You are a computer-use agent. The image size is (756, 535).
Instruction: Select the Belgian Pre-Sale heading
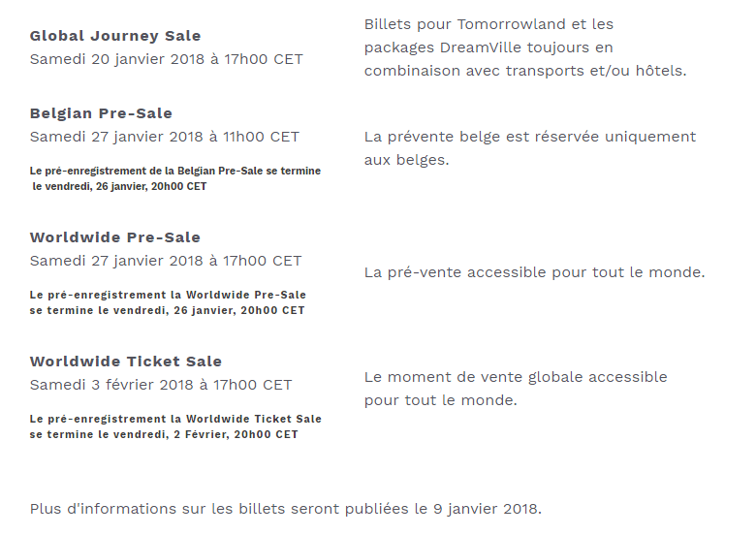[101, 113]
